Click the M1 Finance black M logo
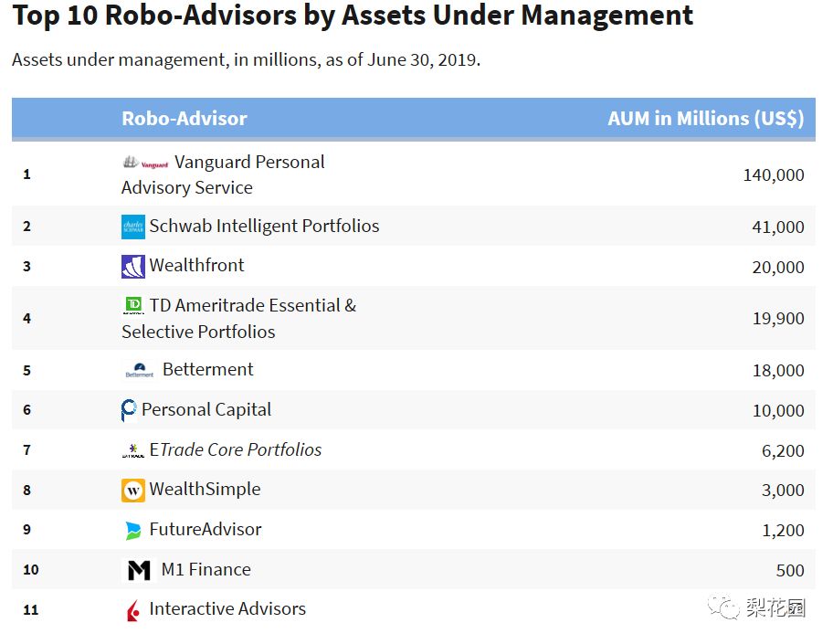The width and height of the screenshot is (833, 644). tap(139, 570)
